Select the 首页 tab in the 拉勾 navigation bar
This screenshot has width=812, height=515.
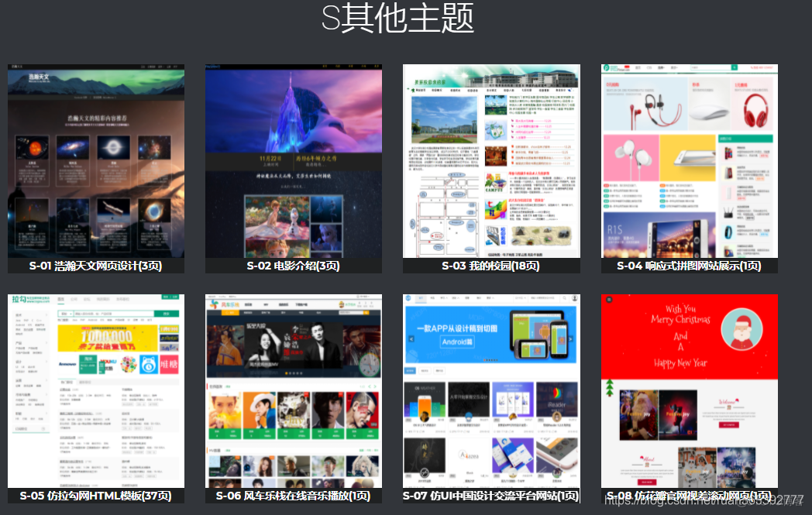click(60, 299)
